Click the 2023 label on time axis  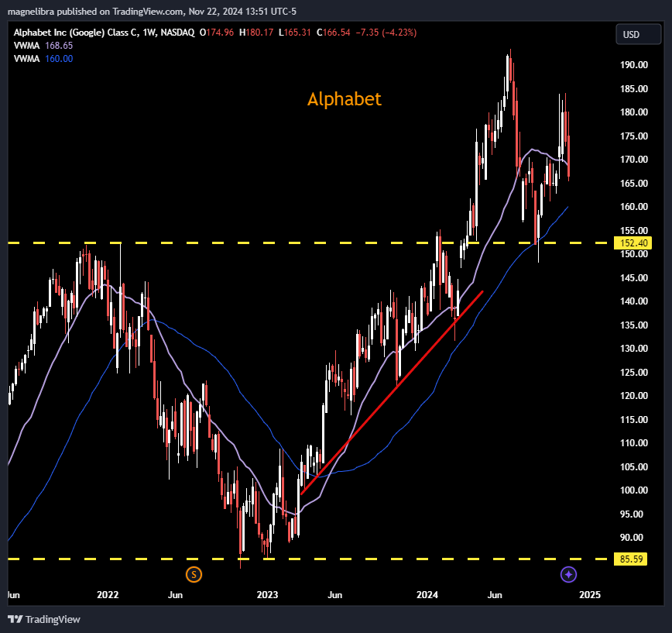click(x=267, y=595)
